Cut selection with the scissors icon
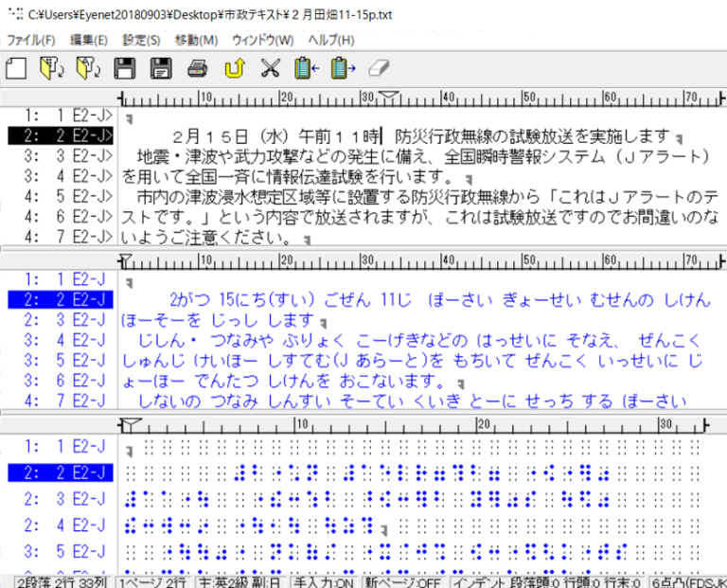The image size is (727, 588). coord(271,68)
